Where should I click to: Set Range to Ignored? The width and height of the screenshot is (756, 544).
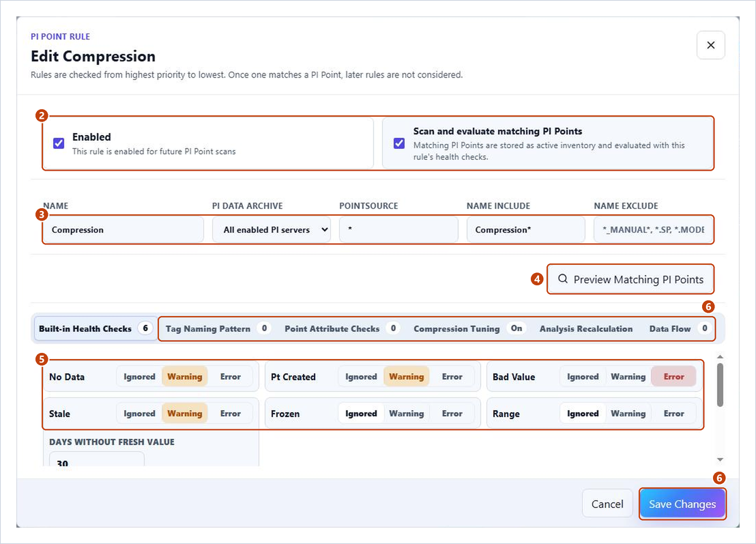(583, 414)
